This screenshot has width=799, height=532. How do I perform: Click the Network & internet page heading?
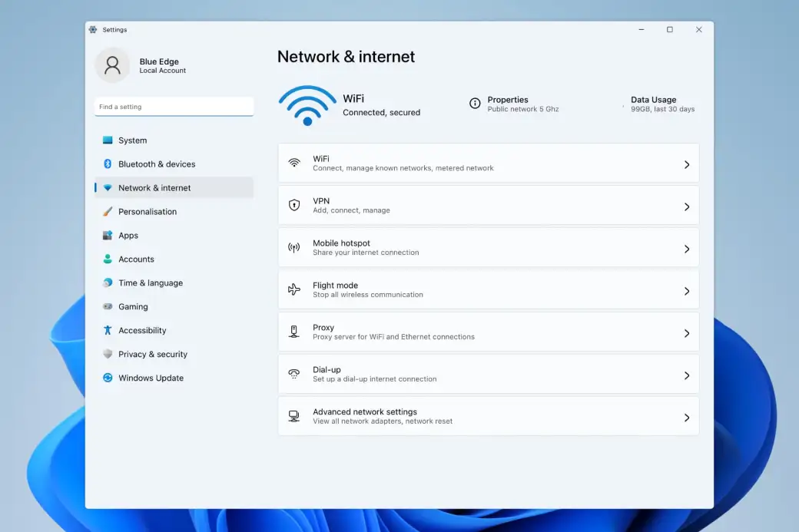pos(346,57)
